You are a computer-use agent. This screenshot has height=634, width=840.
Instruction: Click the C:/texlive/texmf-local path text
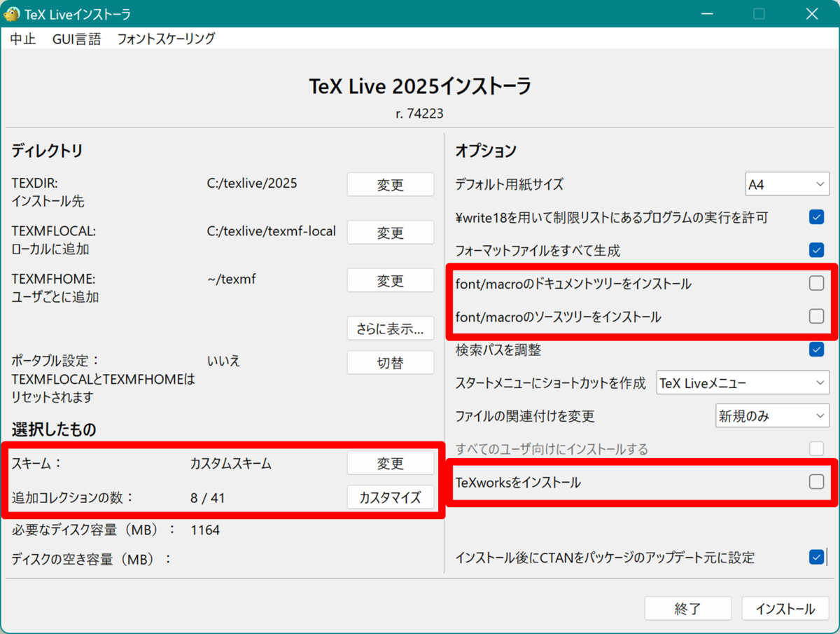point(272,230)
